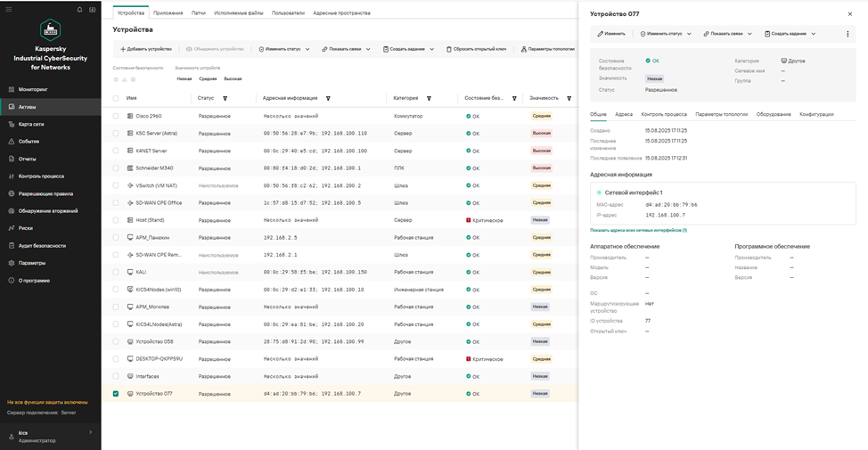Check the KSC Server (Astra) row checkbox

116,134
